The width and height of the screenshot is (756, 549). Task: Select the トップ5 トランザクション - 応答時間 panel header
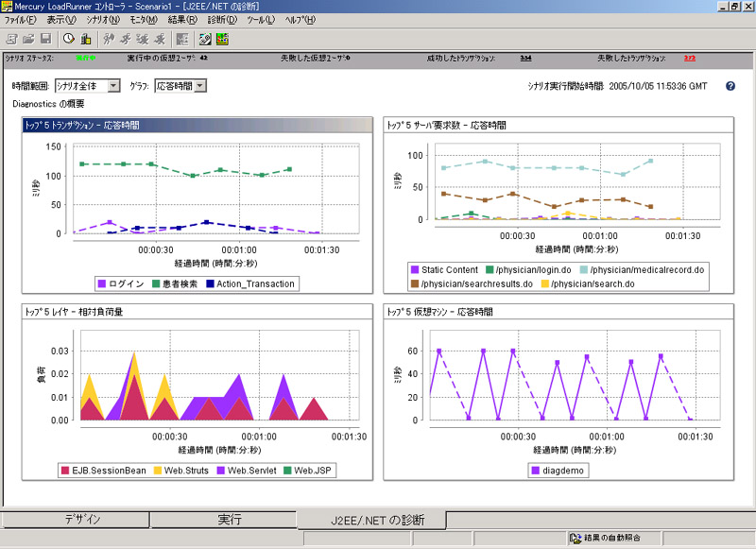[198, 126]
